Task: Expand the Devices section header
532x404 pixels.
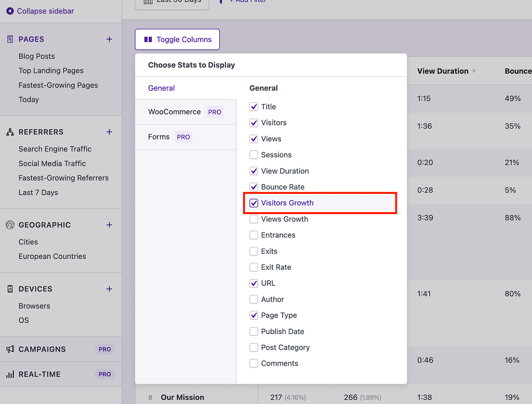Action: [x=35, y=289]
